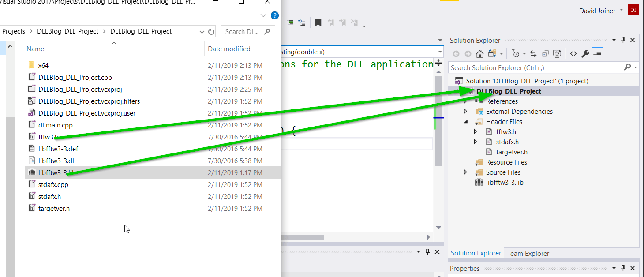The width and height of the screenshot is (644, 277).
Task: Toggle a bookmark on the current line
Action: coord(318,22)
